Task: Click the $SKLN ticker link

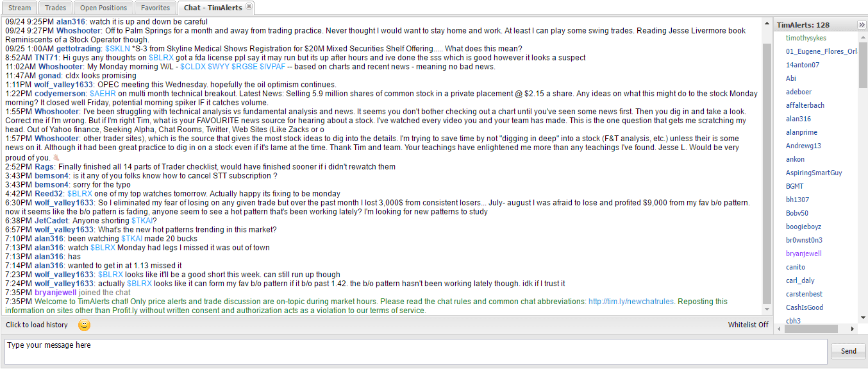Action: 117,49
